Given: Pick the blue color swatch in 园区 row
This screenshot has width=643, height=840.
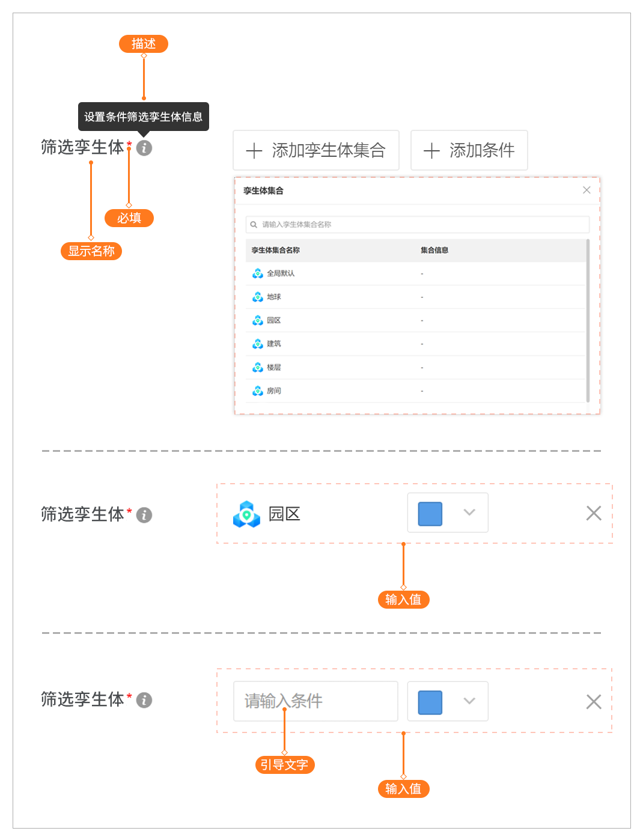Looking at the screenshot, I should coord(430,514).
